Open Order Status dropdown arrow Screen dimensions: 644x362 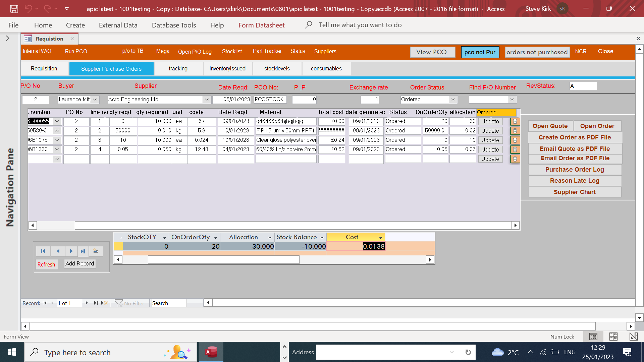point(453,100)
